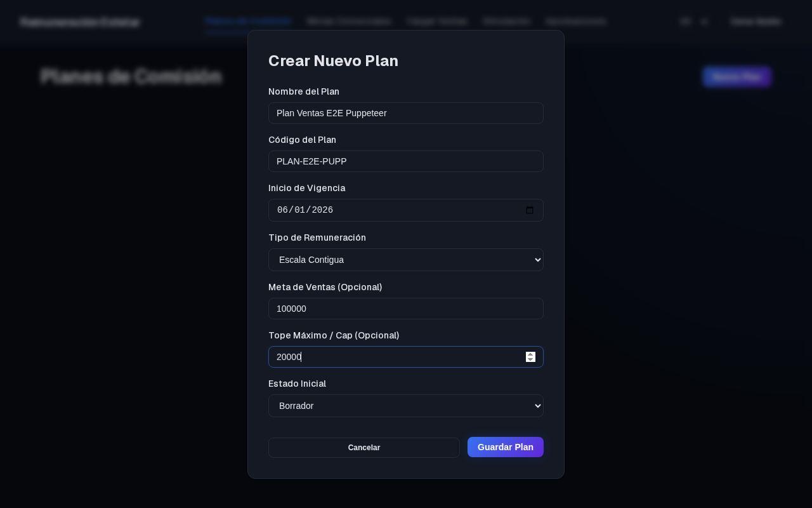
Task: Save the plan with Guardar Plan
Action: click(x=506, y=447)
